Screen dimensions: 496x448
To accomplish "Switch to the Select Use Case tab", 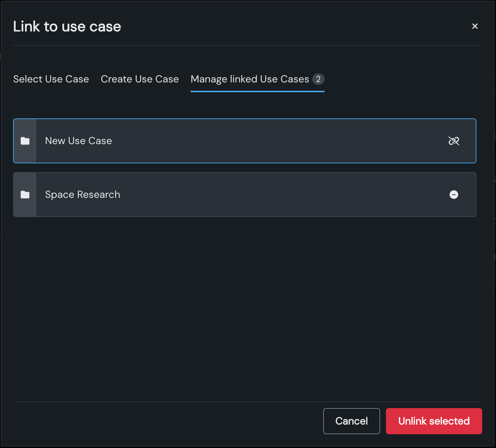I will click(51, 79).
